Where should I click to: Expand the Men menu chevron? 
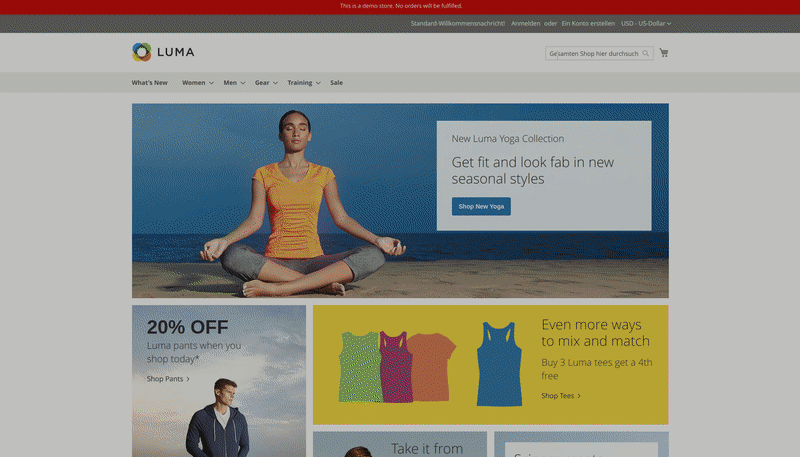click(243, 83)
